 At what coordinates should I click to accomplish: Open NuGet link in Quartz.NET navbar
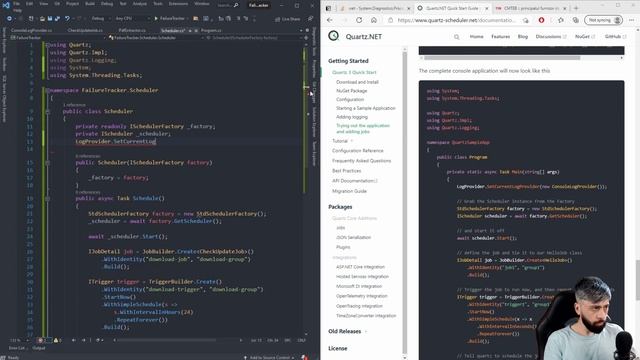[x=584, y=36]
